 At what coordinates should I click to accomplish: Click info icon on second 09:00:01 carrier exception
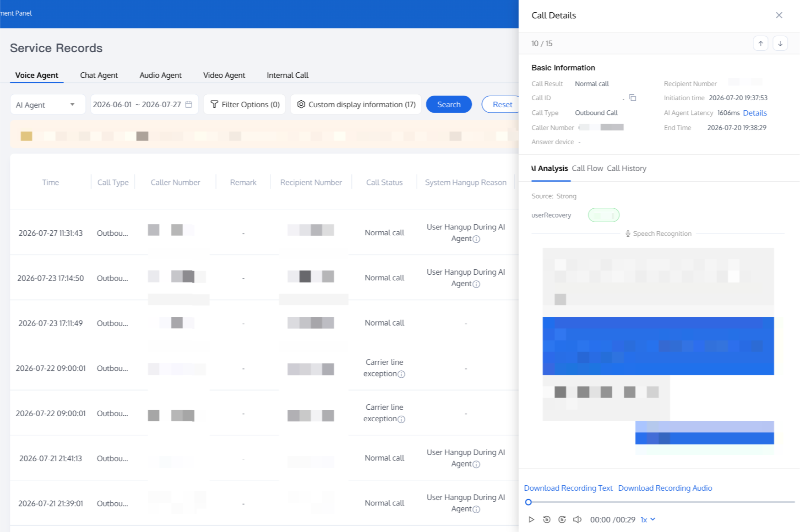pos(401,419)
